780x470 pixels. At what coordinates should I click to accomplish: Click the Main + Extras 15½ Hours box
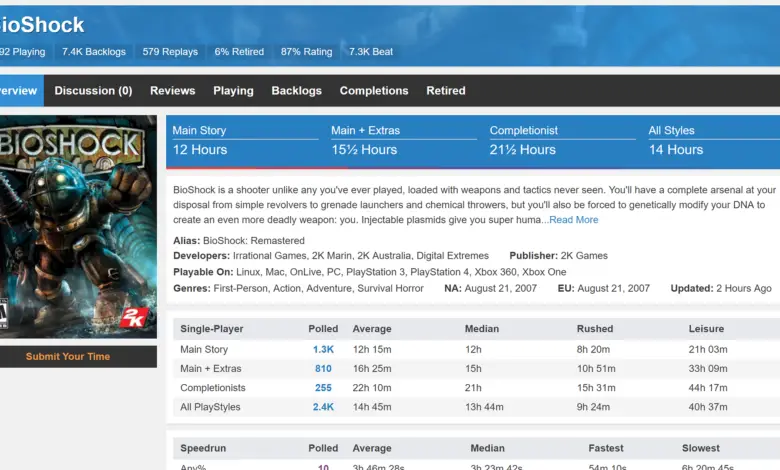click(x=404, y=141)
